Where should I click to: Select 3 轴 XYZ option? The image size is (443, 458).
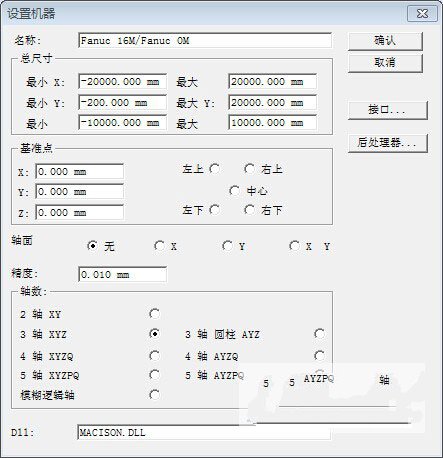pos(154,334)
